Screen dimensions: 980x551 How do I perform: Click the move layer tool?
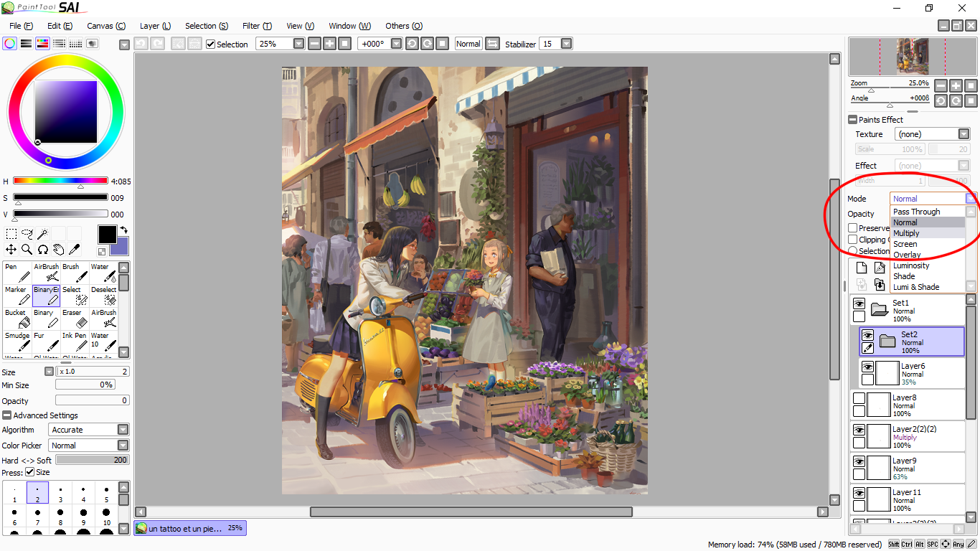click(11, 249)
